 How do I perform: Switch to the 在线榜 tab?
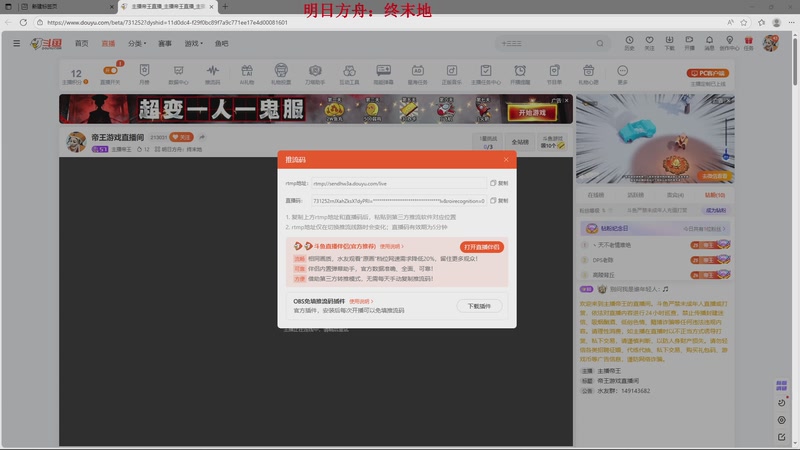click(595, 195)
